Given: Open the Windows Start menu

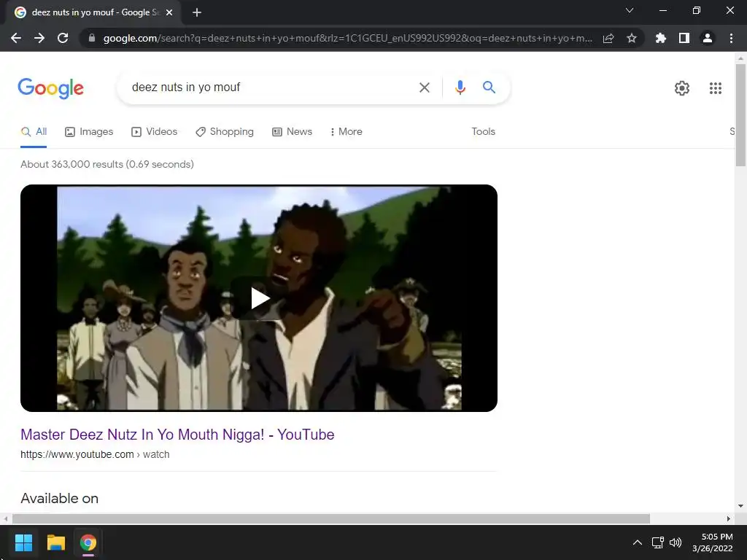Looking at the screenshot, I should click(23, 542).
